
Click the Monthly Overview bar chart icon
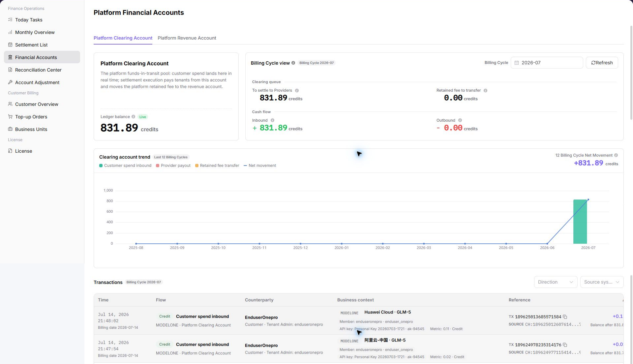pyautogui.click(x=10, y=32)
